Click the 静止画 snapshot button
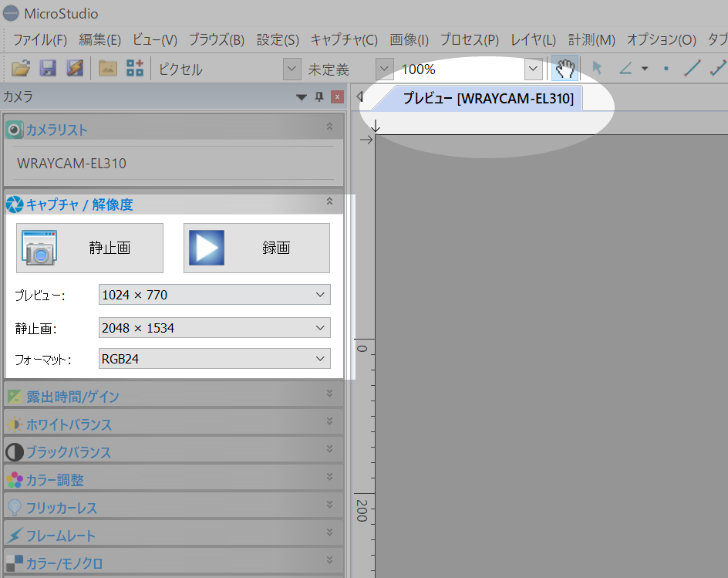728x578 pixels. click(x=89, y=248)
